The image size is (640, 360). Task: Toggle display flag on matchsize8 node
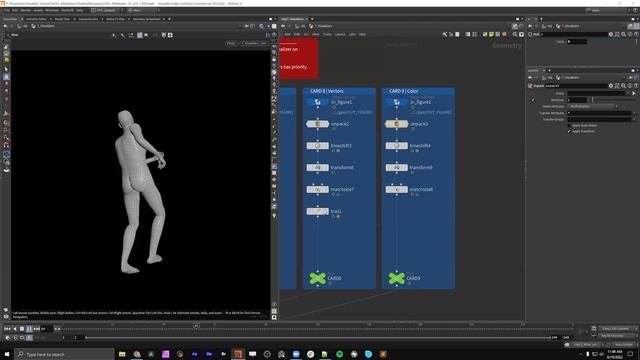click(x=405, y=189)
